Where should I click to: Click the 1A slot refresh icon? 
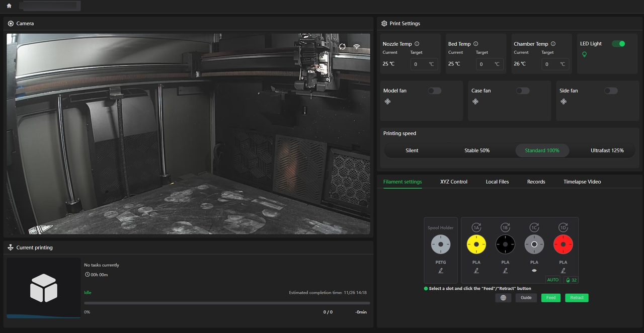coord(476,228)
